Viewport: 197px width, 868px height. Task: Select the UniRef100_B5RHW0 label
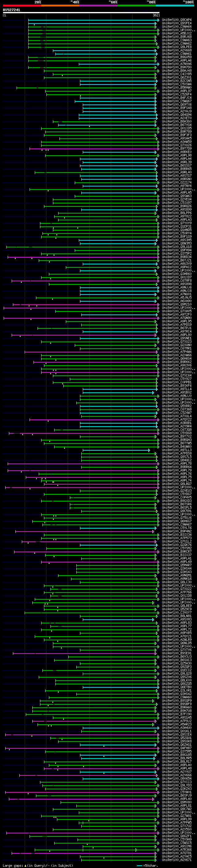click(177, 88)
